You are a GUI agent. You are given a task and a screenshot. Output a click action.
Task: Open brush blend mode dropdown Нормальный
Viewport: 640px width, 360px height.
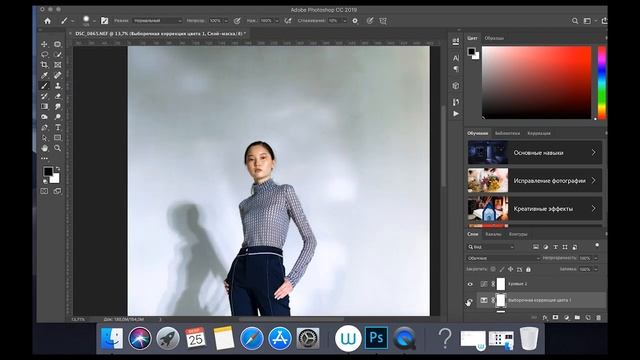pyautogui.click(x=157, y=21)
